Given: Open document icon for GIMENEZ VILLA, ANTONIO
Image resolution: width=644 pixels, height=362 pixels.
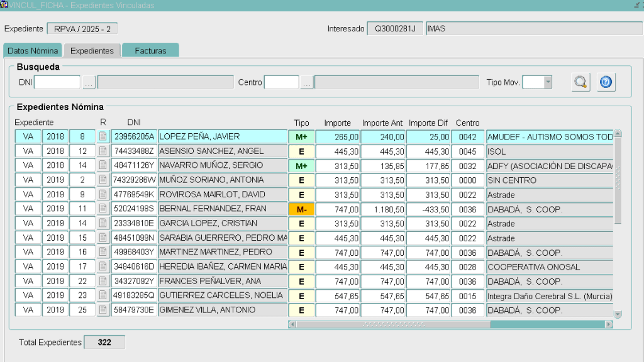Looking at the screenshot, I should click(103, 310).
